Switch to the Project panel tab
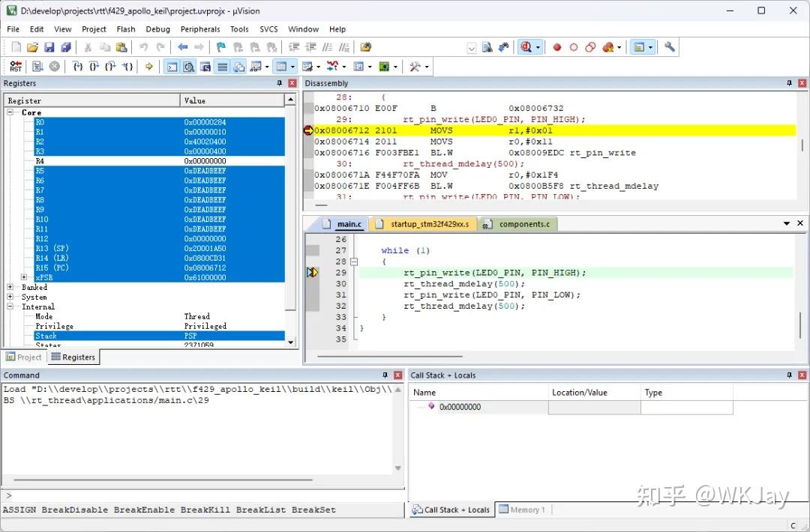 24,357
